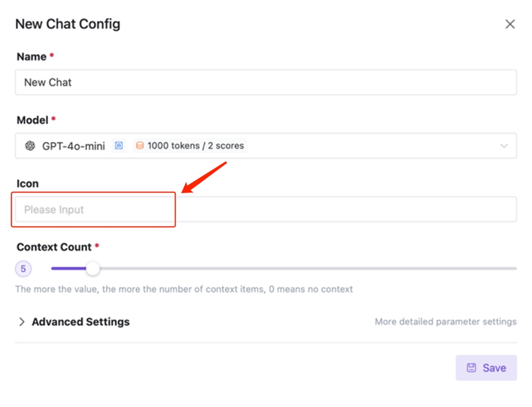Select the GPT-4o-mini model field

[266, 146]
